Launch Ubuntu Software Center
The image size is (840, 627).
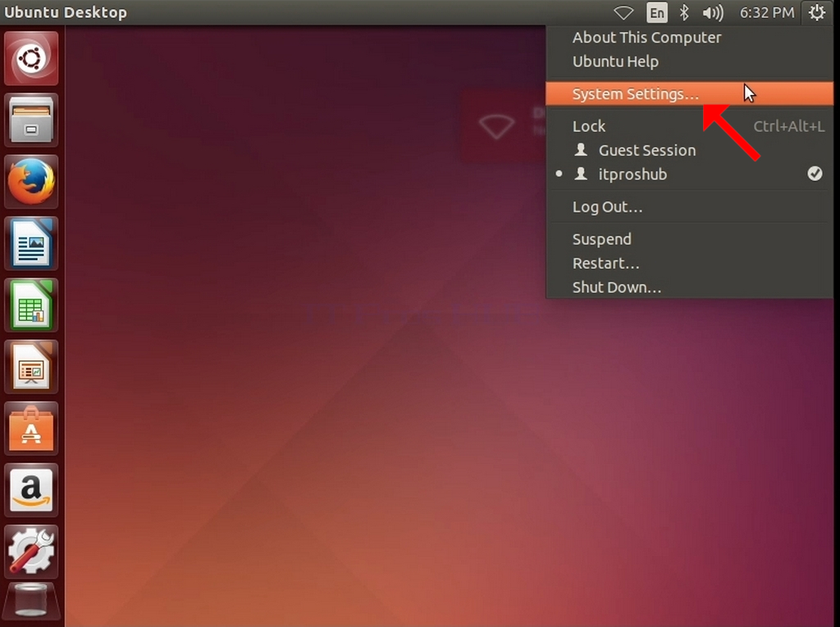point(31,428)
